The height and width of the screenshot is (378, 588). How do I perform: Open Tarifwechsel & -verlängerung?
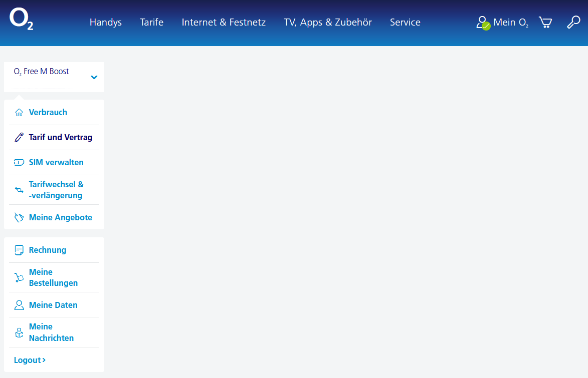(56, 190)
